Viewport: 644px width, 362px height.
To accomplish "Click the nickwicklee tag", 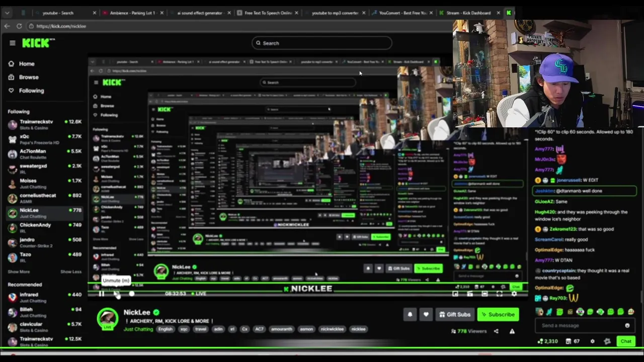I will (332, 329).
